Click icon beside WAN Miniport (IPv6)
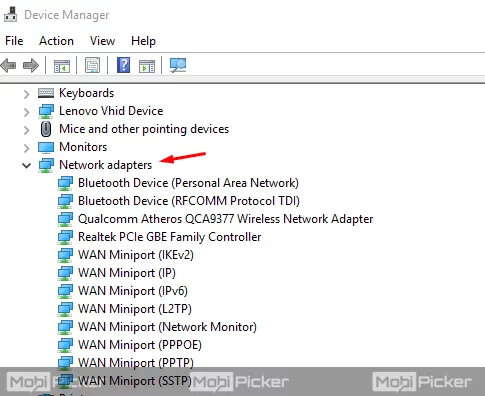 click(65, 291)
